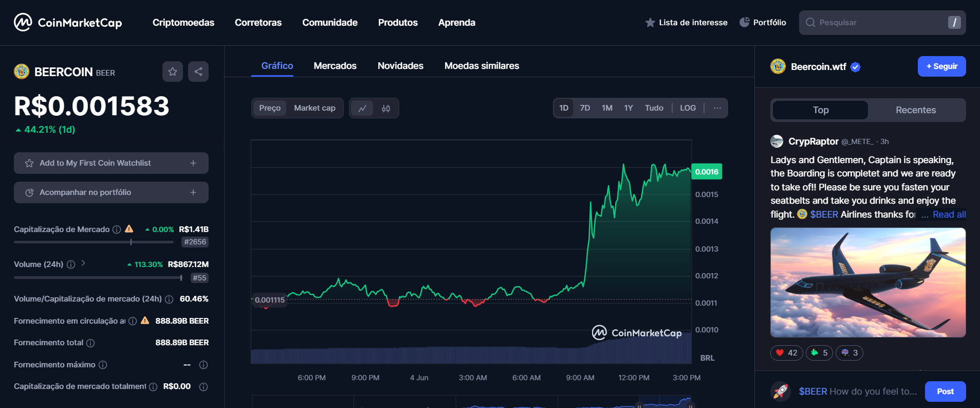Click the chart range navigator strip
Image resolution: width=980 pixels, height=408 pixels.
471,401
